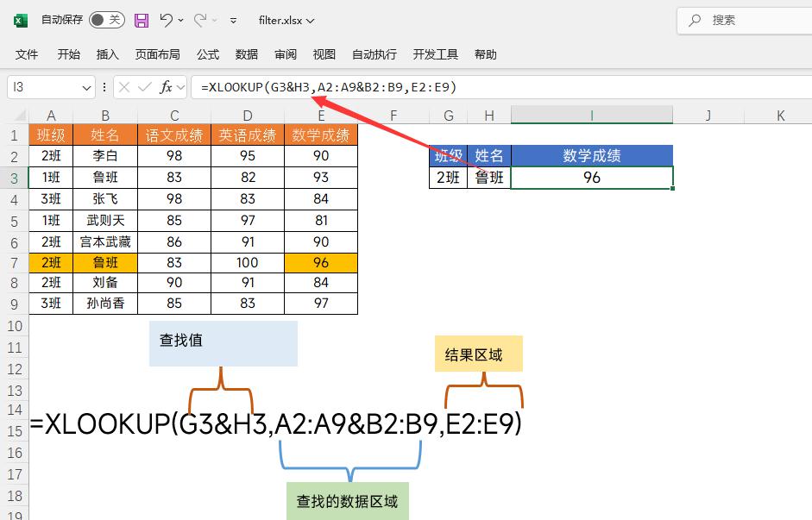
Task: Click header cell 英语成绩
Action: coord(248,135)
